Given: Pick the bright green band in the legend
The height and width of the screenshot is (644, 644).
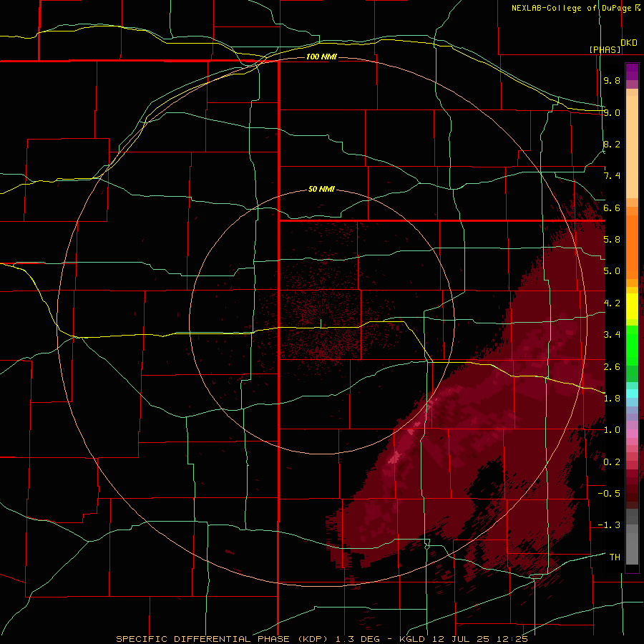Looking at the screenshot, I should pos(632,346).
